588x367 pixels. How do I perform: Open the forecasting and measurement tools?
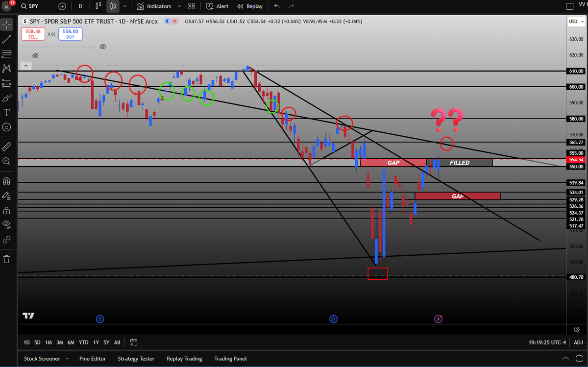[7, 83]
